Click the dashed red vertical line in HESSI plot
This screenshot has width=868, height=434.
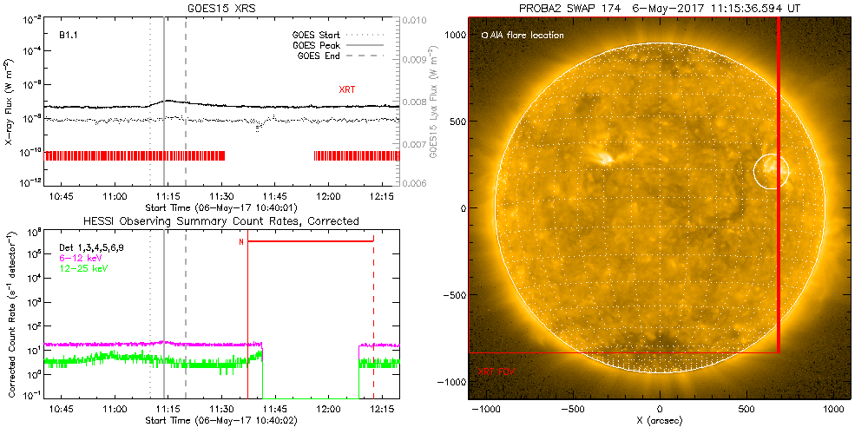[373, 316]
